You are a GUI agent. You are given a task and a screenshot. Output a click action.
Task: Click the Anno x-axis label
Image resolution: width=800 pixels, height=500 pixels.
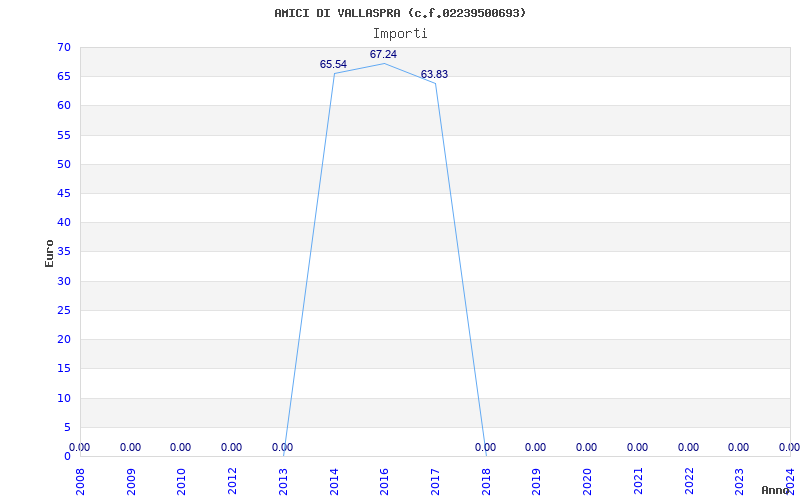click(x=776, y=490)
